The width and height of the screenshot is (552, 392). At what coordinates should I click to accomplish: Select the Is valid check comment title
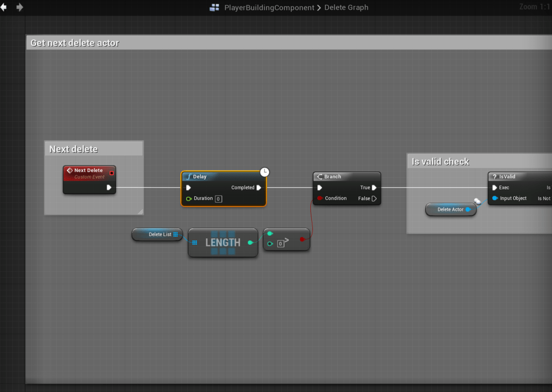point(440,161)
